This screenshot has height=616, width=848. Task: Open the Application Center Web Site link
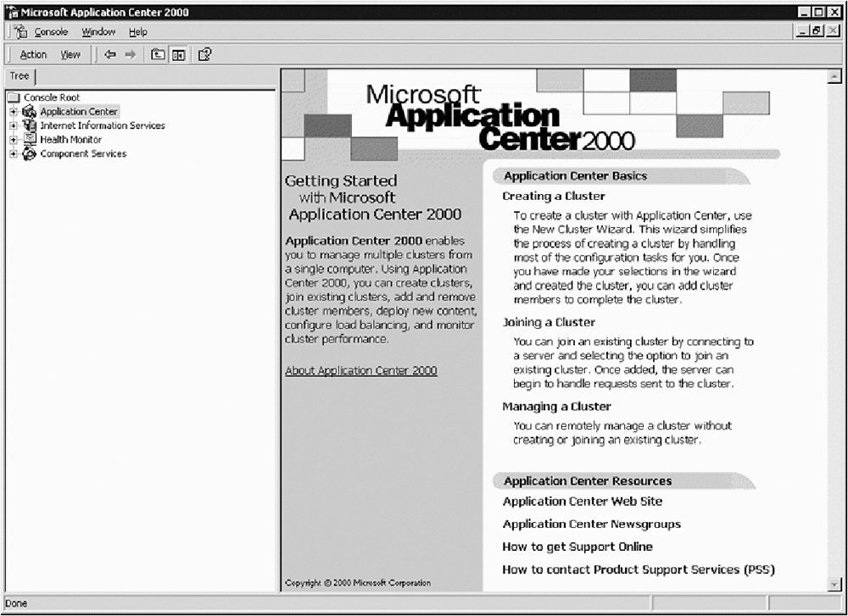[583, 502]
